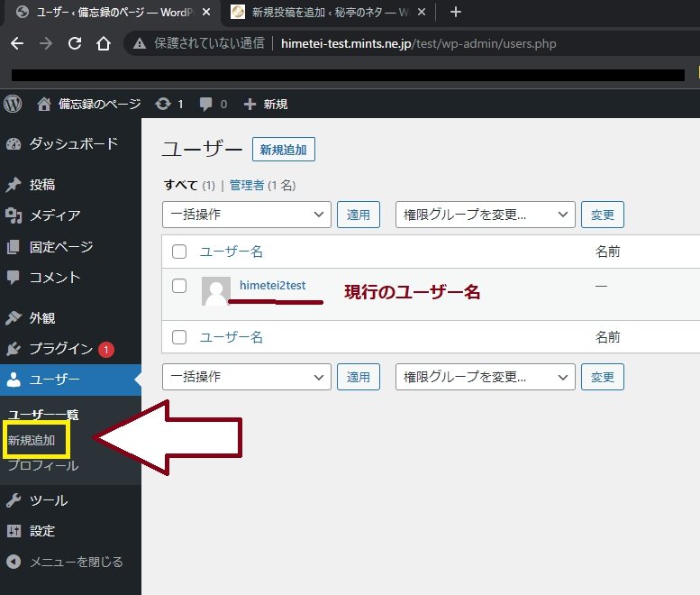Go to the browser home page
This screenshot has height=595, width=700.
(103, 43)
